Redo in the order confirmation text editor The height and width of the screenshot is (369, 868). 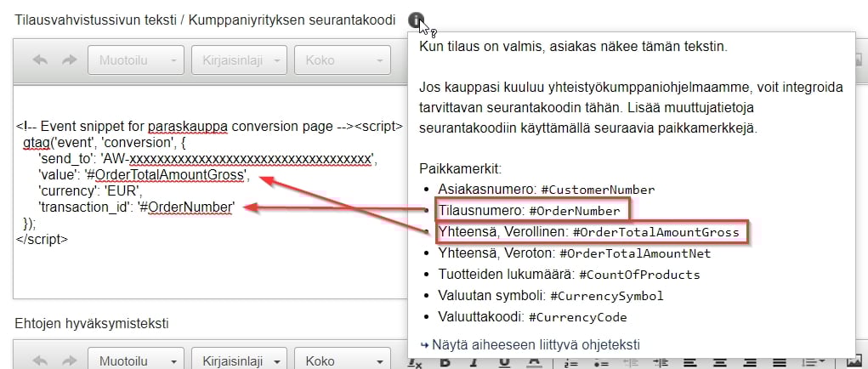click(x=70, y=60)
